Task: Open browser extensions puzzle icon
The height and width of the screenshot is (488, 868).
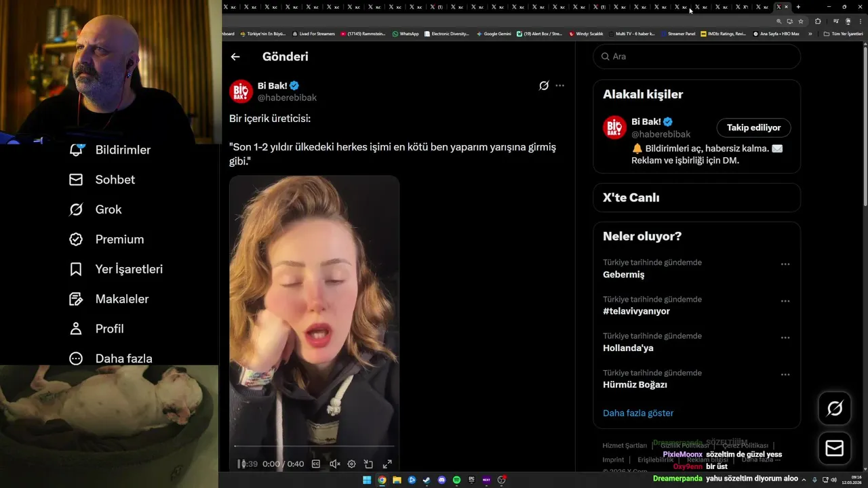Action: click(818, 21)
